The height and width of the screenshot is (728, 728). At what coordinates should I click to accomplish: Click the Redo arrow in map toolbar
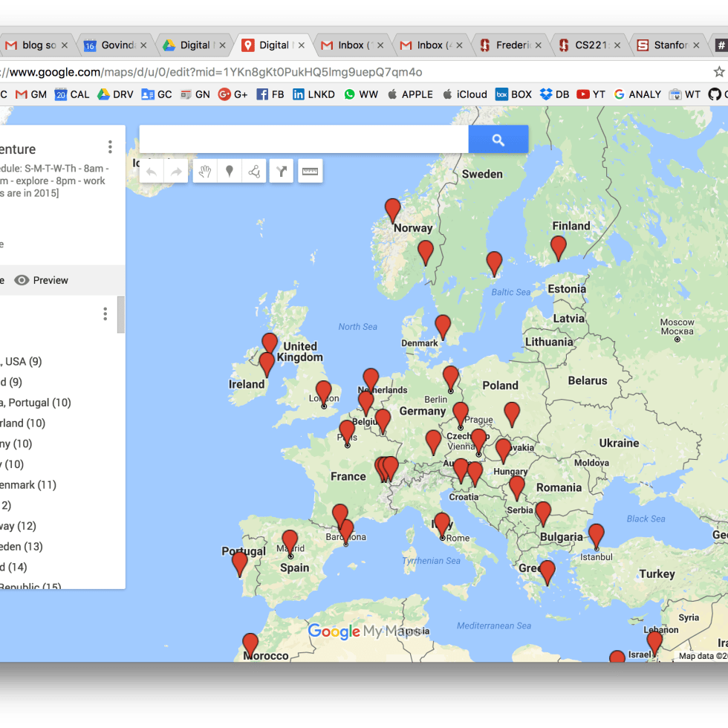click(177, 172)
